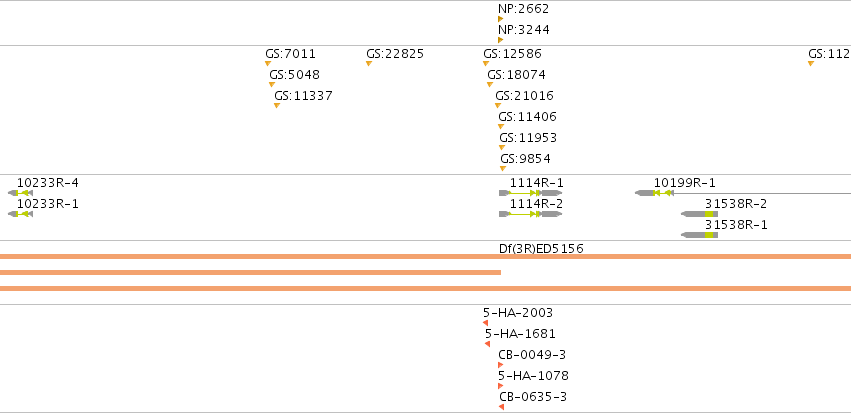Open the 5-HA-2003 insertion label
851x413 pixels.
[518, 313]
